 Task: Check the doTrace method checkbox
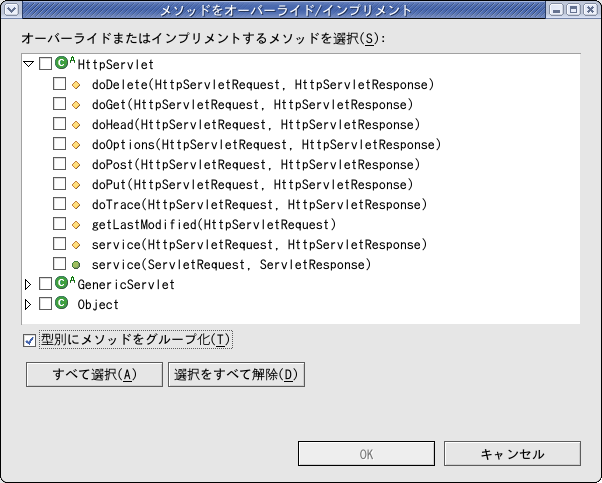(x=60, y=203)
